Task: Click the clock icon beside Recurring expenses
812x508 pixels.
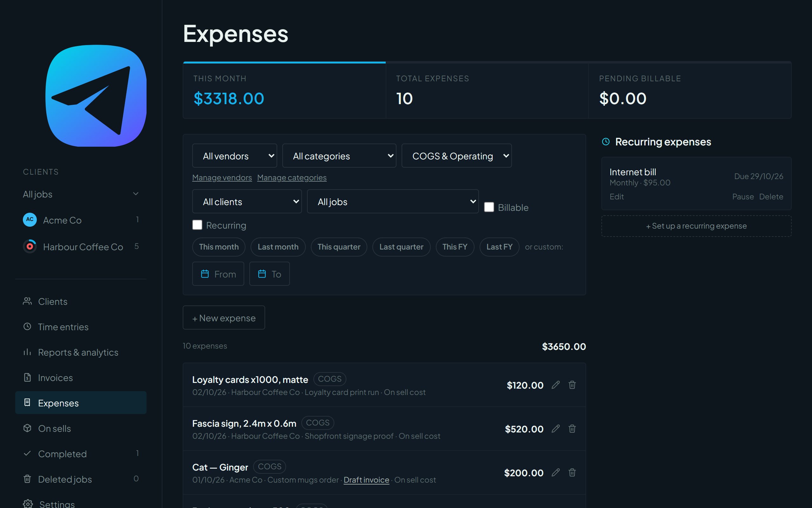Action: pos(606,142)
